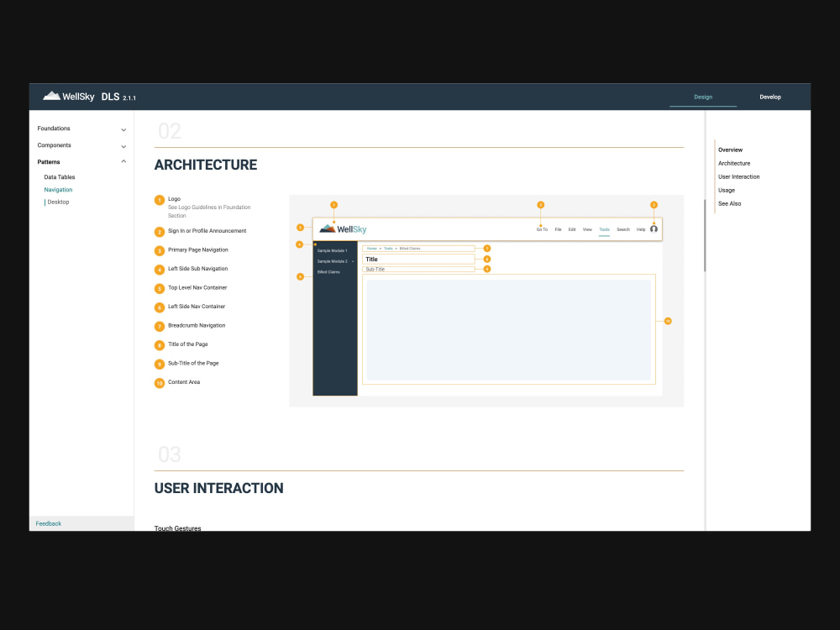Click 'View' in the diagram menu
The image size is (840, 630).
click(587, 229)
